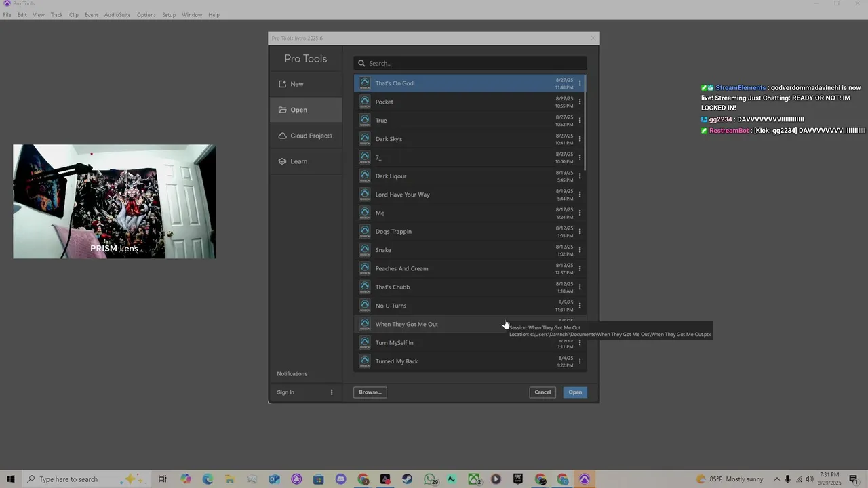Select the Pocket session icon

point(365,102)
